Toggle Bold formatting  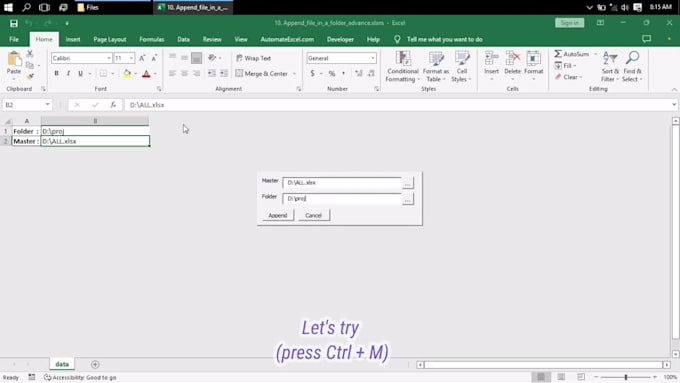(x=56, y=74)
